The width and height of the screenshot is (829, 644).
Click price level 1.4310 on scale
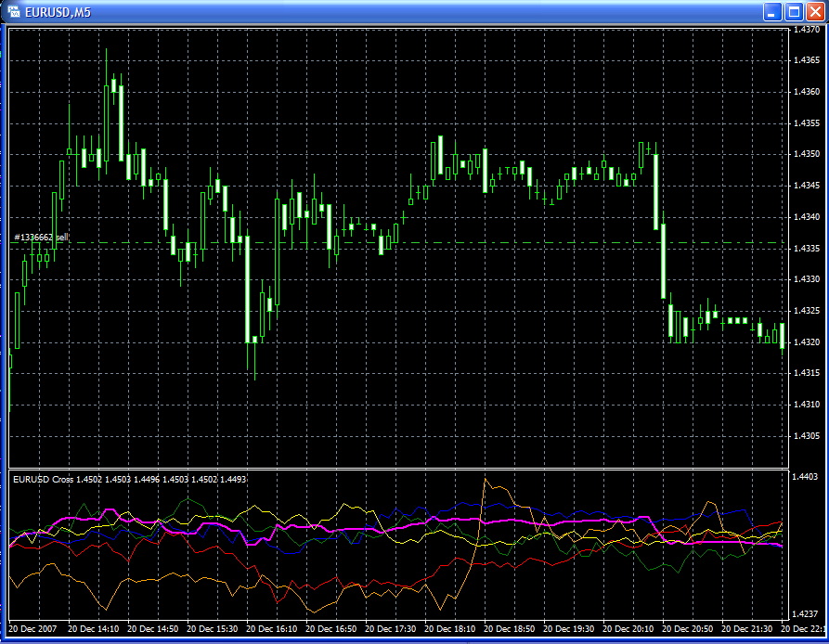pyautogui.click(x=807, y=405)
